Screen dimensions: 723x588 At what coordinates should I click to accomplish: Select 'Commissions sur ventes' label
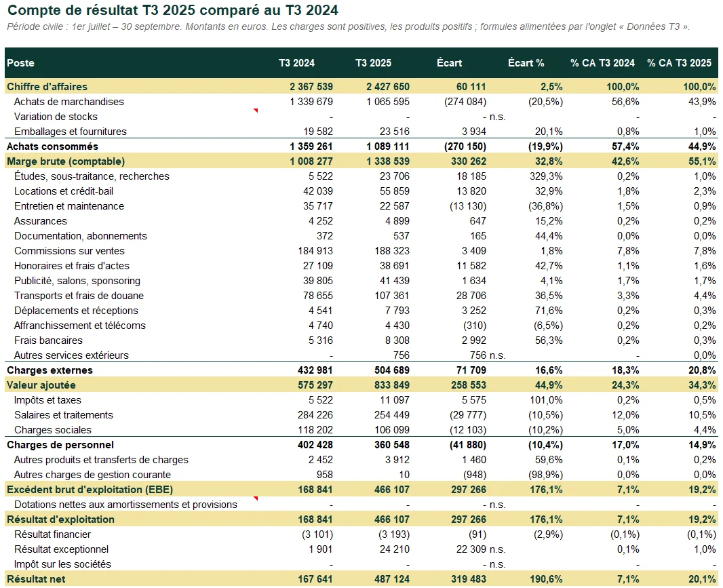[x=70, y=251]
